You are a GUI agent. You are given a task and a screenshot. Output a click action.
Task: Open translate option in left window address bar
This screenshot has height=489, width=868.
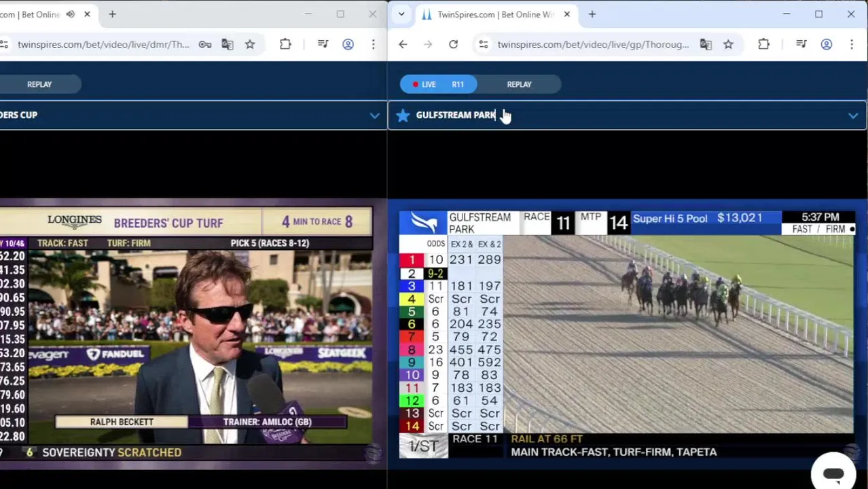228,45
